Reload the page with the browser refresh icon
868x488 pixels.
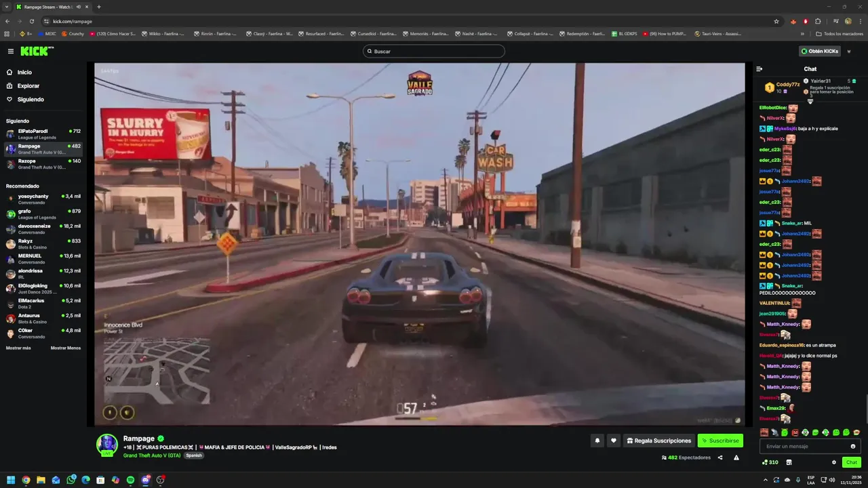pyautogui.click(x=31, y=21)
